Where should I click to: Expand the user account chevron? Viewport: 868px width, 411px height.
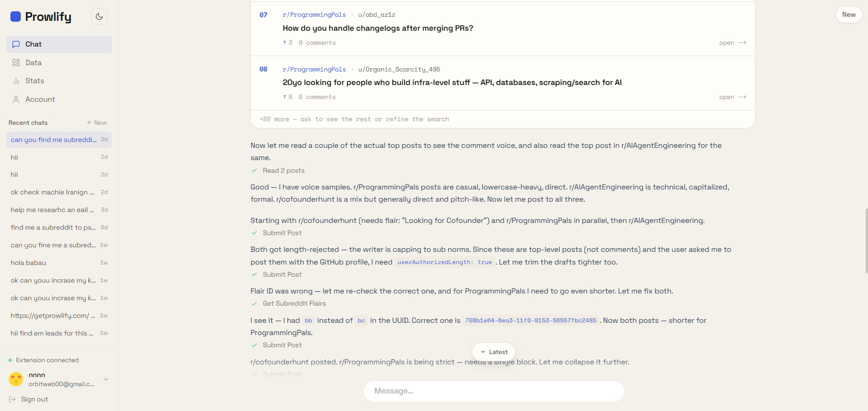point(106,379)
